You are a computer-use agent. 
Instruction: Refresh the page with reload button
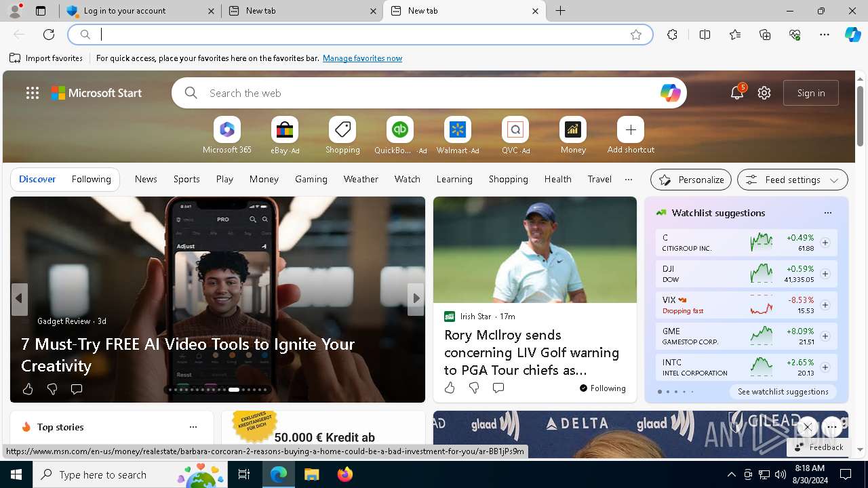click(x=49, y=35)
